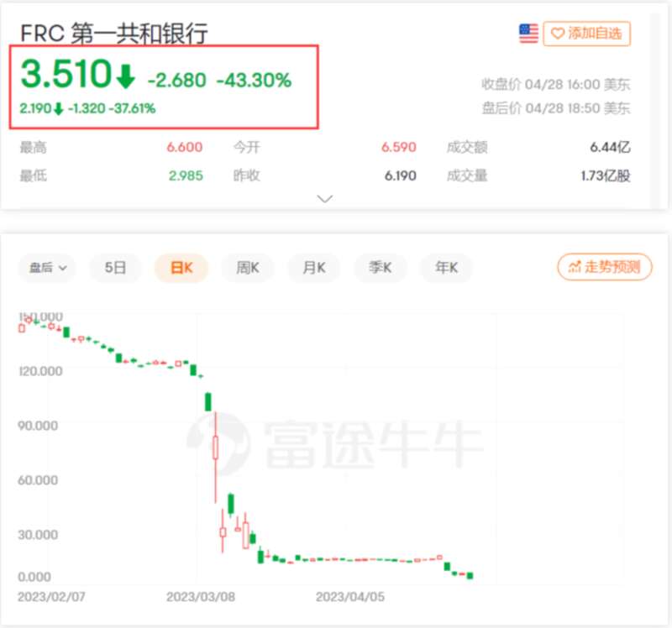This screenshot has width=672, height=628.
Task: Click the closing price 3.510
Action: (x=66, y=74)
